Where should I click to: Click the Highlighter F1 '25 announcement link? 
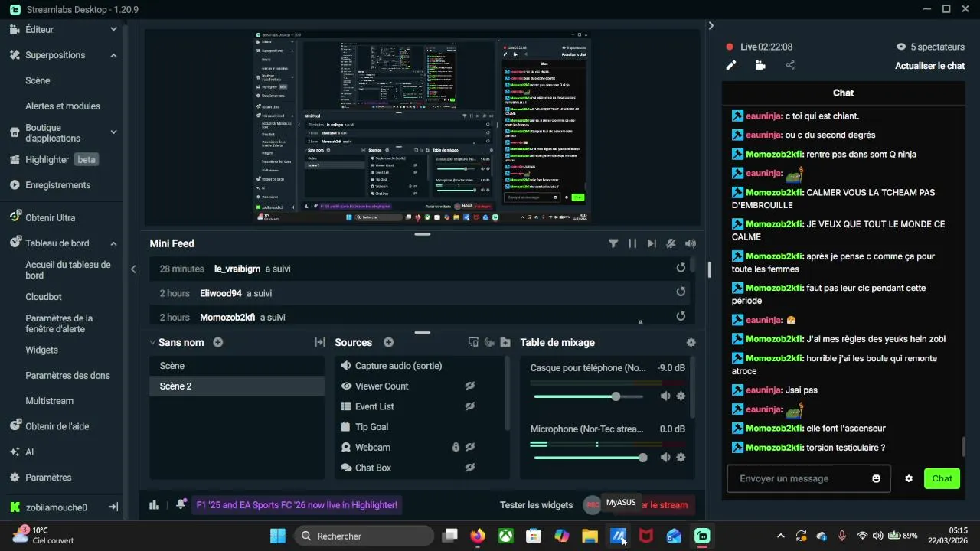tap(297, 505)
